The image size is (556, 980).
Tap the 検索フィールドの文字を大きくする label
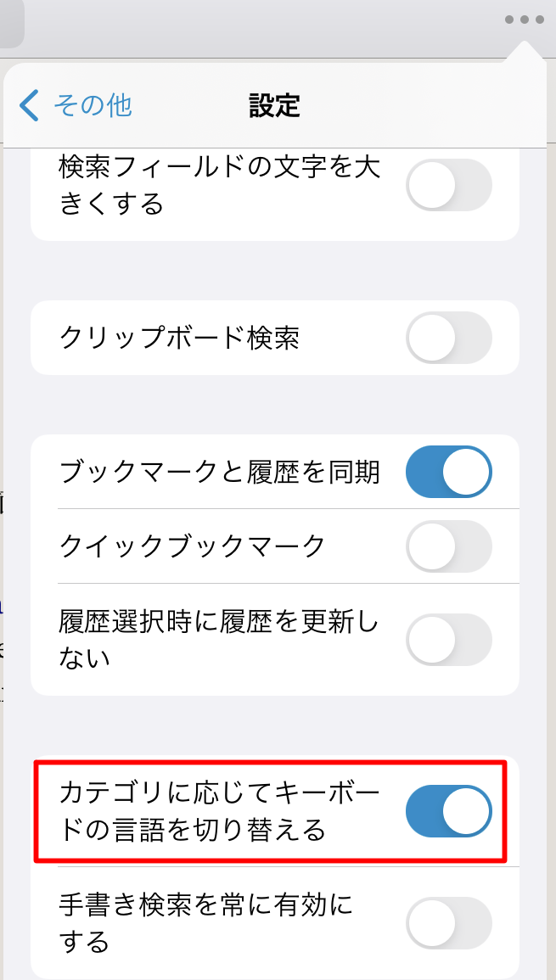[x=212, y=184]
